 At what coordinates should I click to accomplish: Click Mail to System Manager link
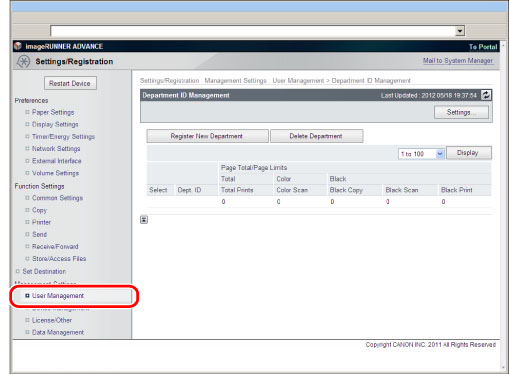click(458, 61)
